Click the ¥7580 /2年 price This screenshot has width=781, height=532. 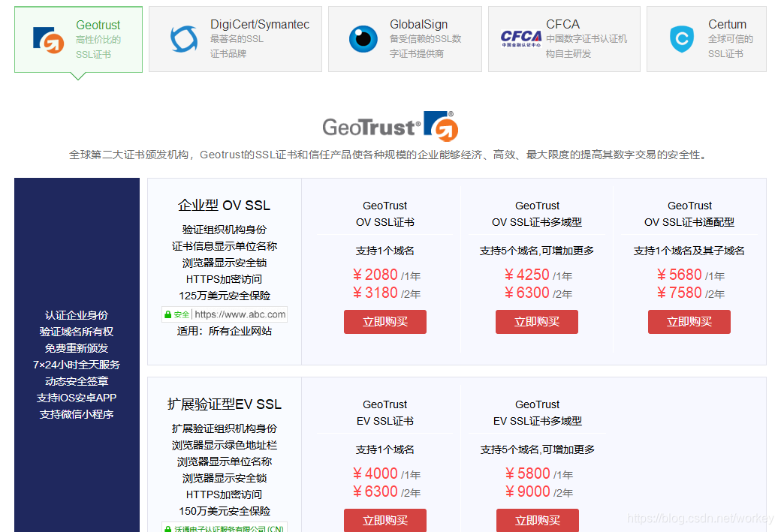[x=690, y=293]
